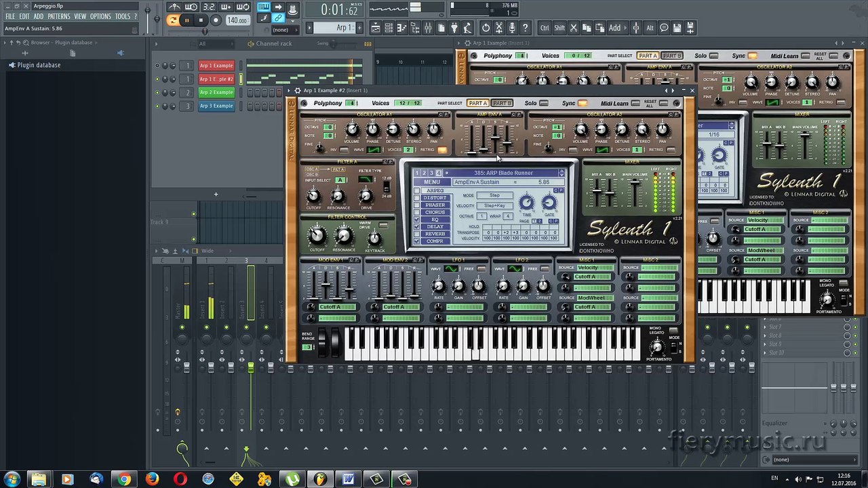Toggle the PHASER effect checkbox
The height and width of the screenshot is (488, 868).
(x=416, y=205)
